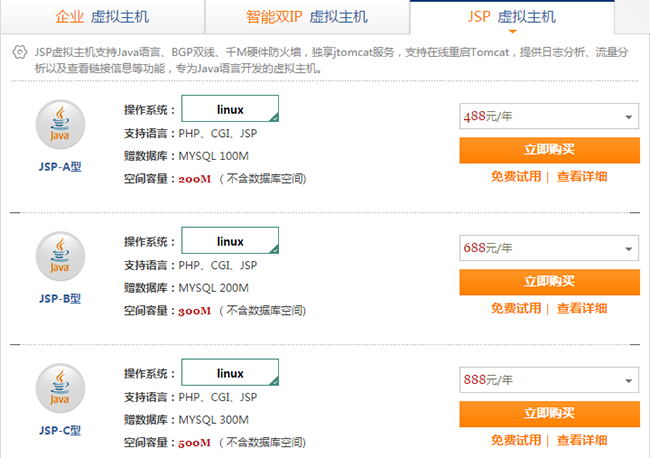650x458 pixels.
Task: Open the 888元/年 price dropdown
Action: [x=549, y=380]
